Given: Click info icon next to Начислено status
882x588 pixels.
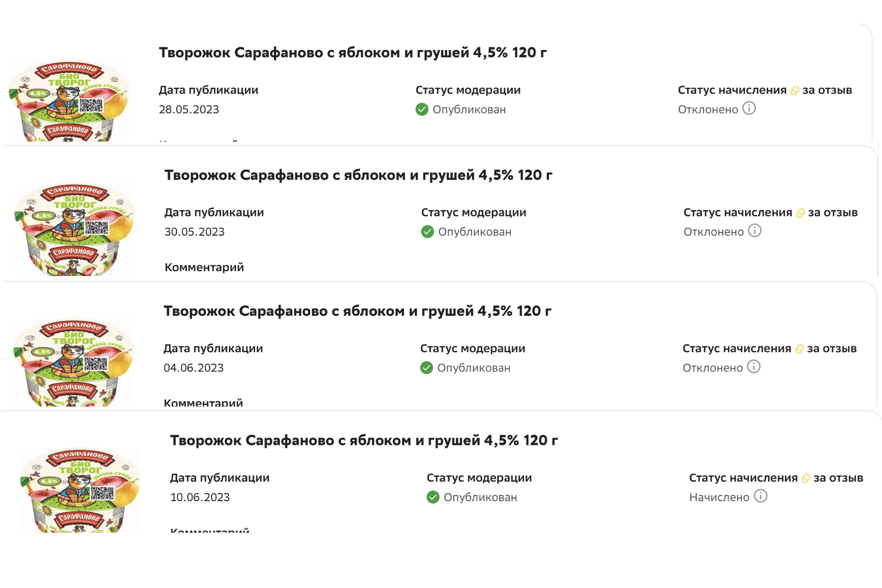Looking at the screenshot, I should [x=760, y=496].
